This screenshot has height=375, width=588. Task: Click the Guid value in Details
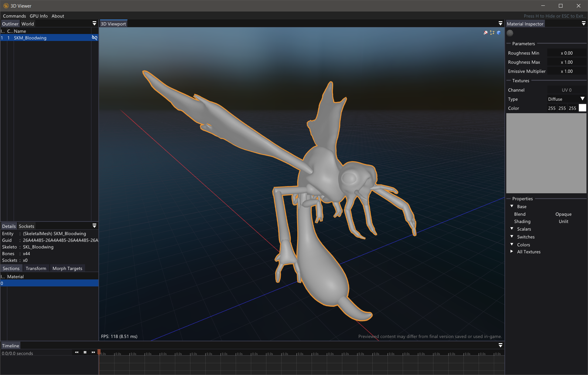(x=60, y=240)
